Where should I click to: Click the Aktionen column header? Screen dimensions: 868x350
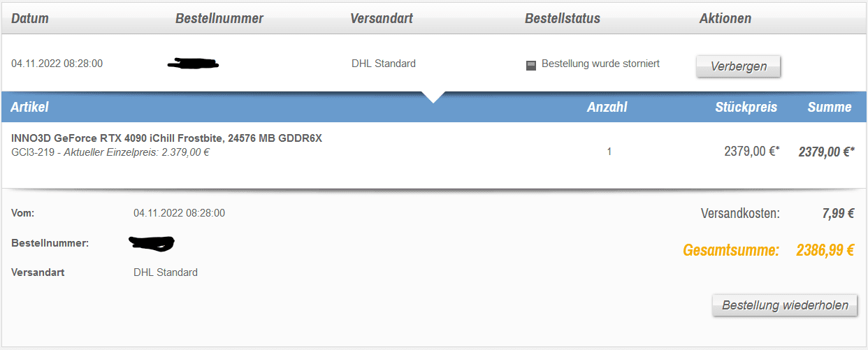725,18
